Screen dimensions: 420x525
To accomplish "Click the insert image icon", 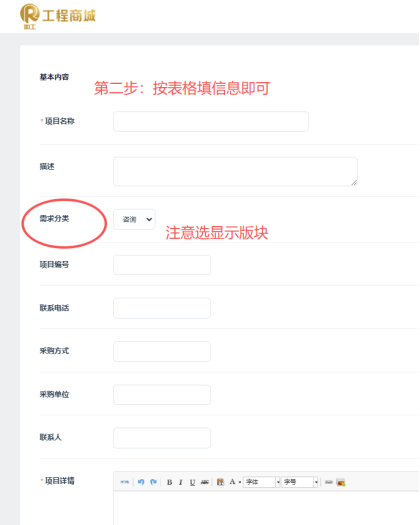I will 341,482.
